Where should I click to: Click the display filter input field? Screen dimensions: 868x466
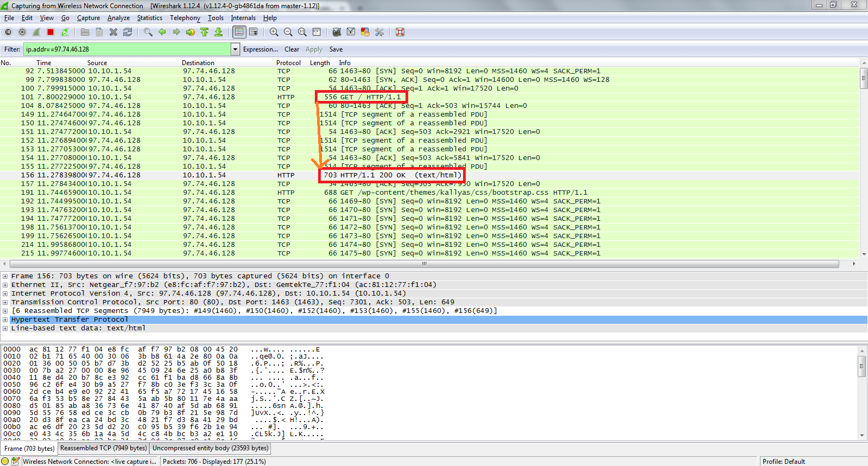pyautogui.click(x=128, y=49)
